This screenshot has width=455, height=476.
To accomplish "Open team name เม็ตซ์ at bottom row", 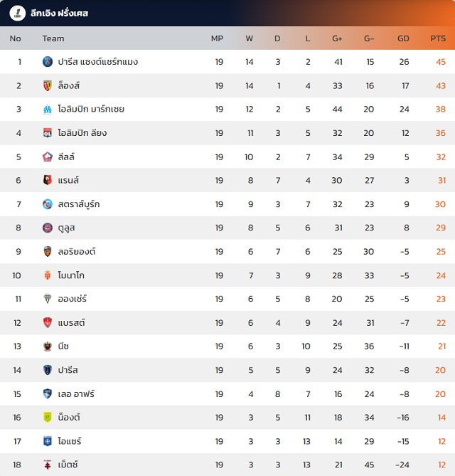I will click(68, 465).
